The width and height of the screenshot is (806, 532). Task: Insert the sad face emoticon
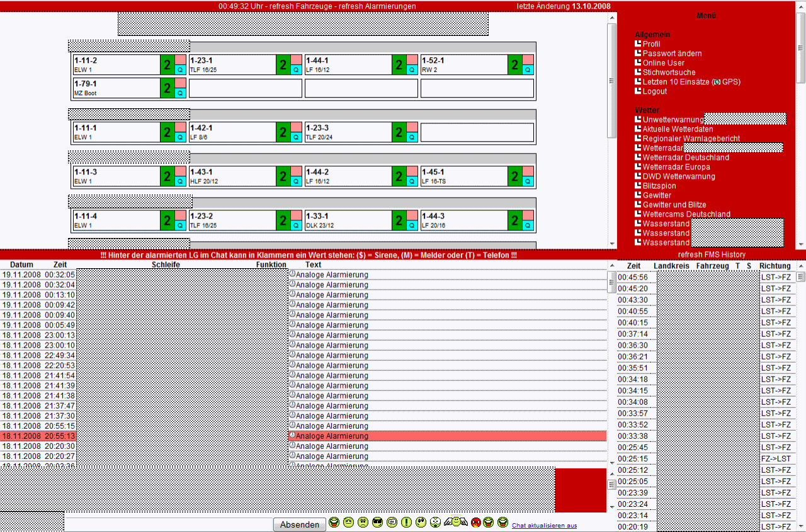click(363, 523)
